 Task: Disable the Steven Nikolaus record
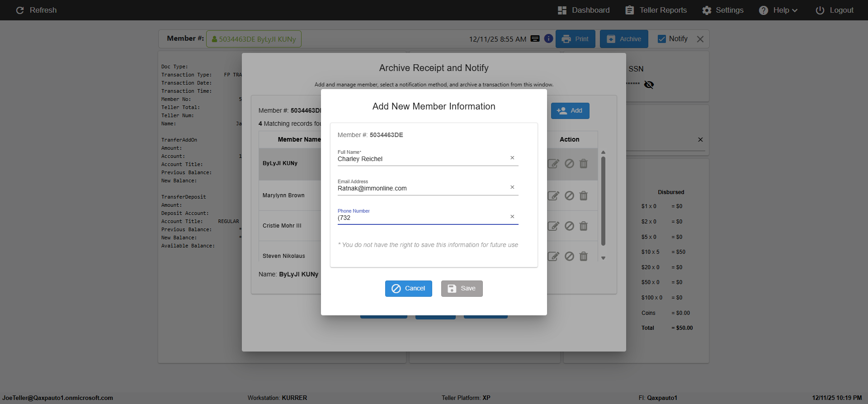pyautogui.click(x=570, y=256)
